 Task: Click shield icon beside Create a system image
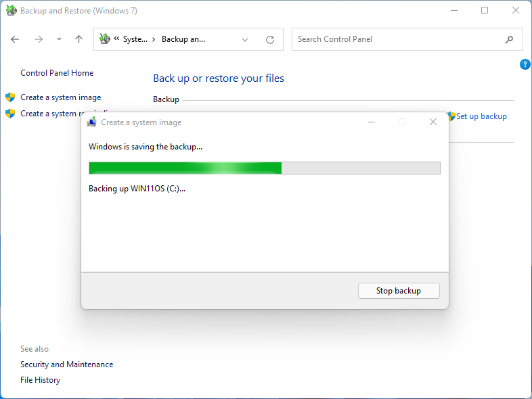tap(10, 97)
